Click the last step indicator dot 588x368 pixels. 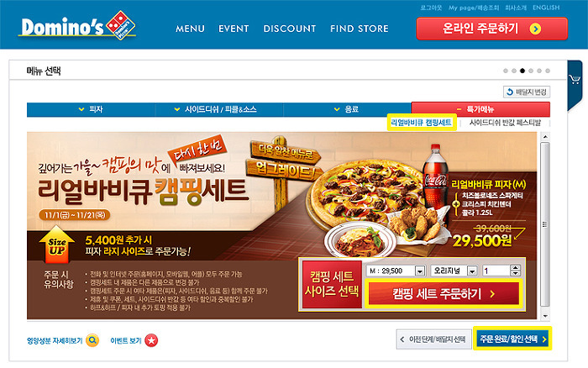[x=548, y=71]
